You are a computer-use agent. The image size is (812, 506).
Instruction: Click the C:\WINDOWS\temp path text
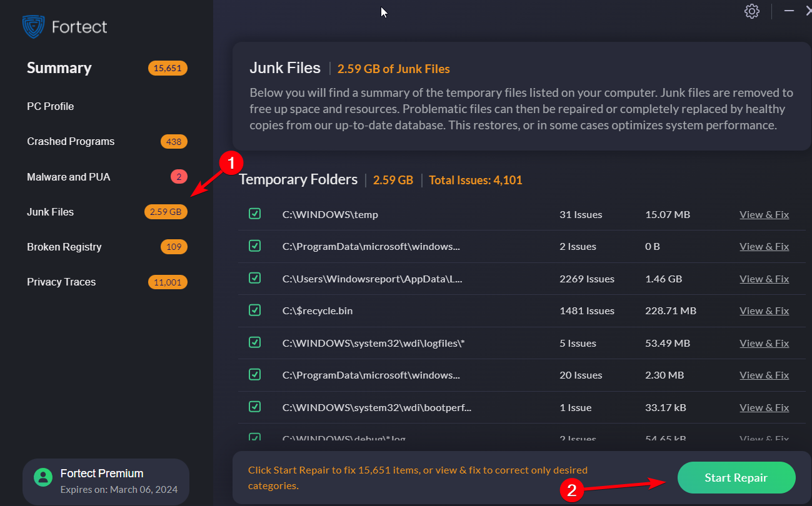tap(330, 214)
